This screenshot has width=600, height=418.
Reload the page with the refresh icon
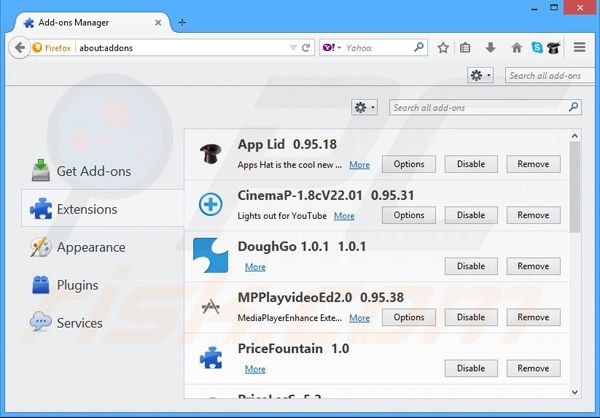click(x=306, y=48)
